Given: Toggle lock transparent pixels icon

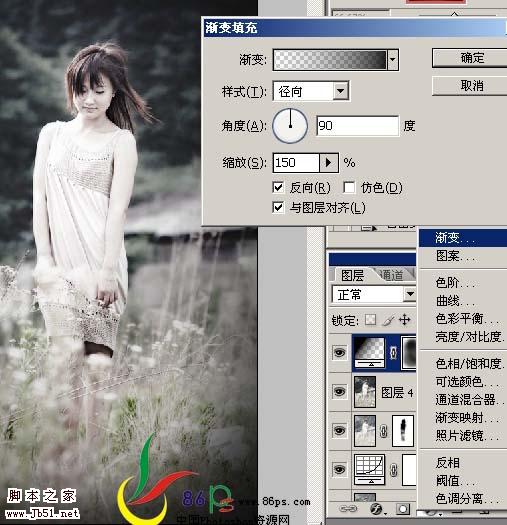Looking at the screenshot, I should point(370,320).
